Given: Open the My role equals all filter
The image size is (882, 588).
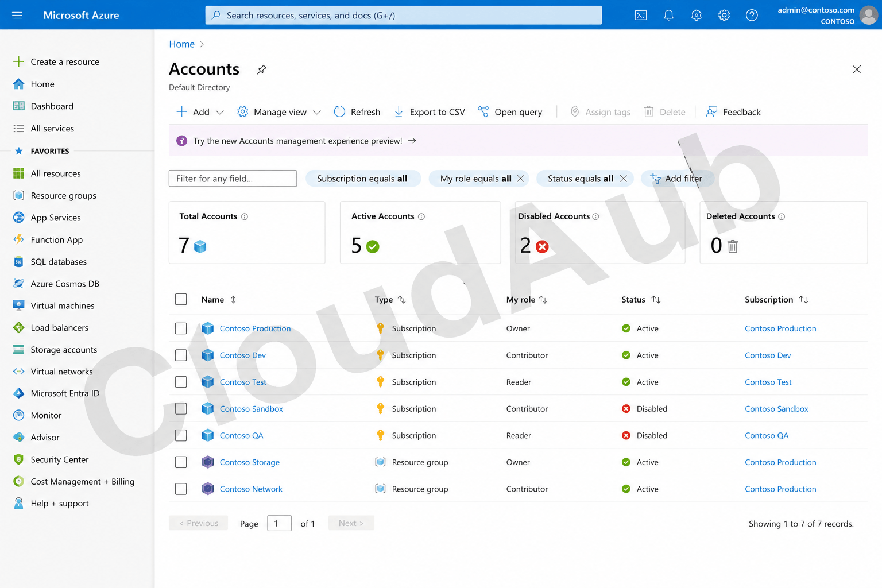Looking at the screenshot, I should [475, 179].
